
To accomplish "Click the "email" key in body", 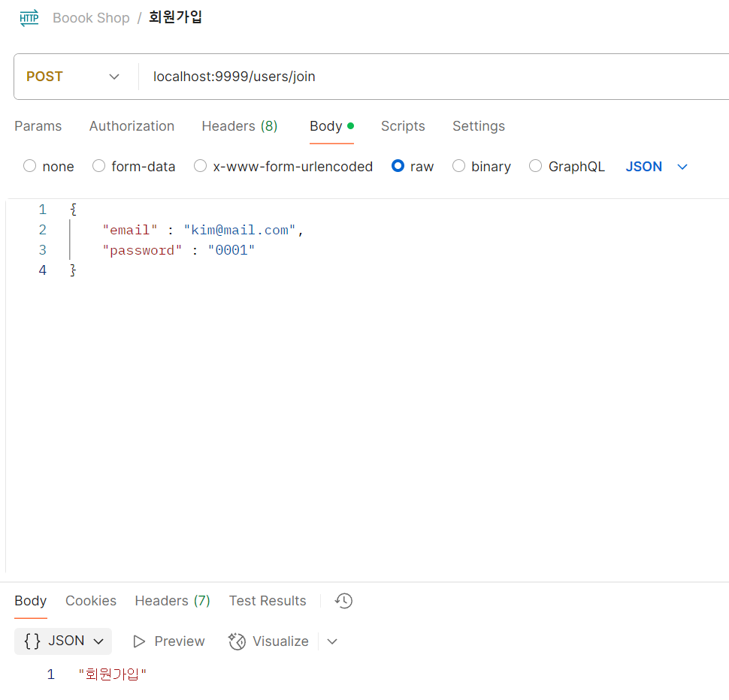I will [x=130, y=230].
